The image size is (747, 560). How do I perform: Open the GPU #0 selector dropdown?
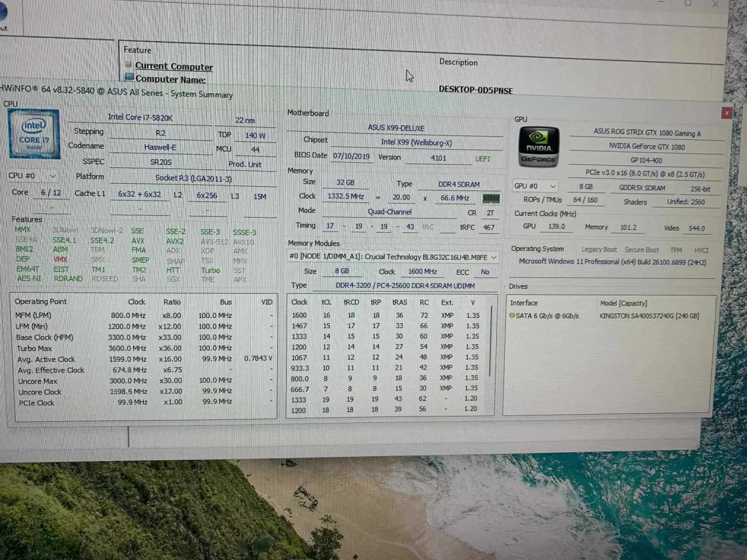553,186
